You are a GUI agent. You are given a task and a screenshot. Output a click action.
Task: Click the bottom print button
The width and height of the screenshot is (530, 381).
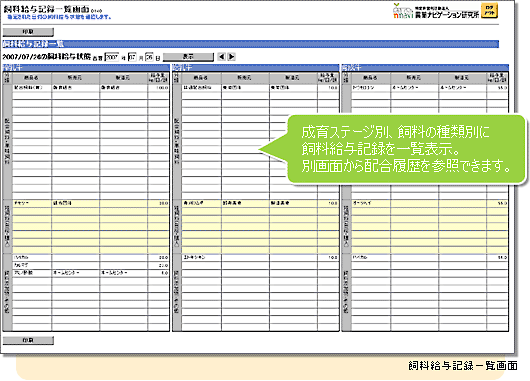(28, 340)
